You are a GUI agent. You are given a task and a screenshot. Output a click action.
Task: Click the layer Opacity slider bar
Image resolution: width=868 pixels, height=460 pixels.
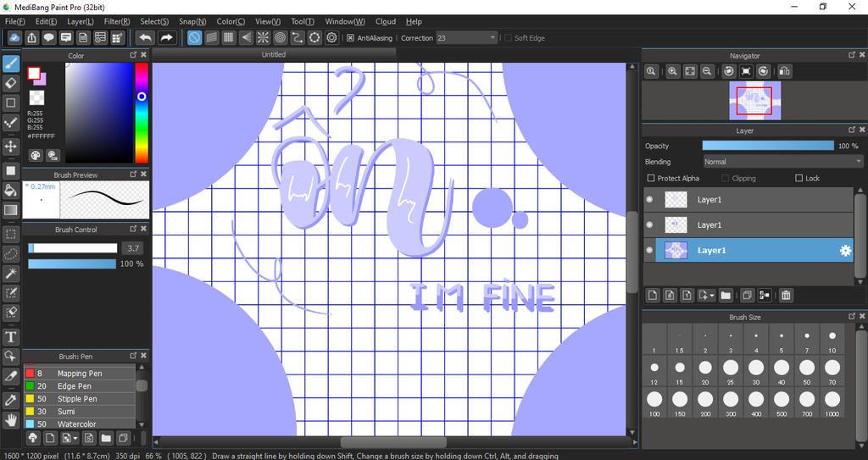(768, 146)
